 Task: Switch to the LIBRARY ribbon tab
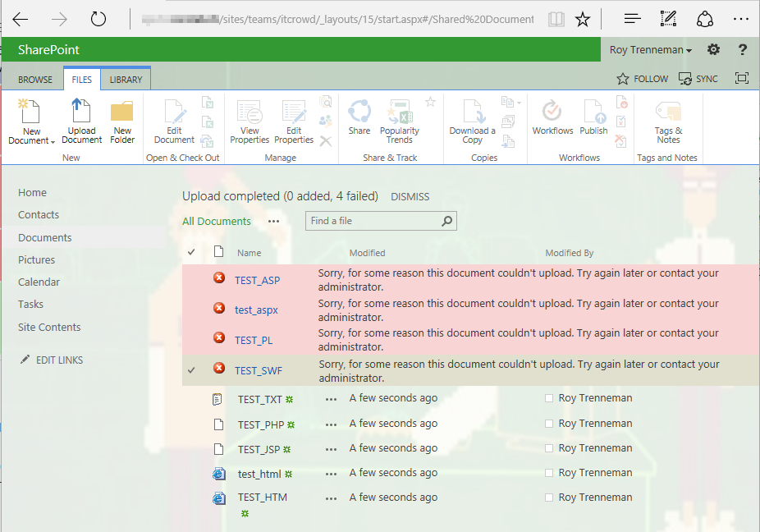tap(126, 79)
